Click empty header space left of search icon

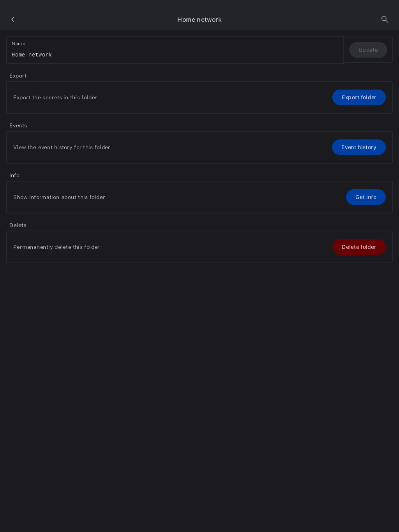click(x=312, y=19)
